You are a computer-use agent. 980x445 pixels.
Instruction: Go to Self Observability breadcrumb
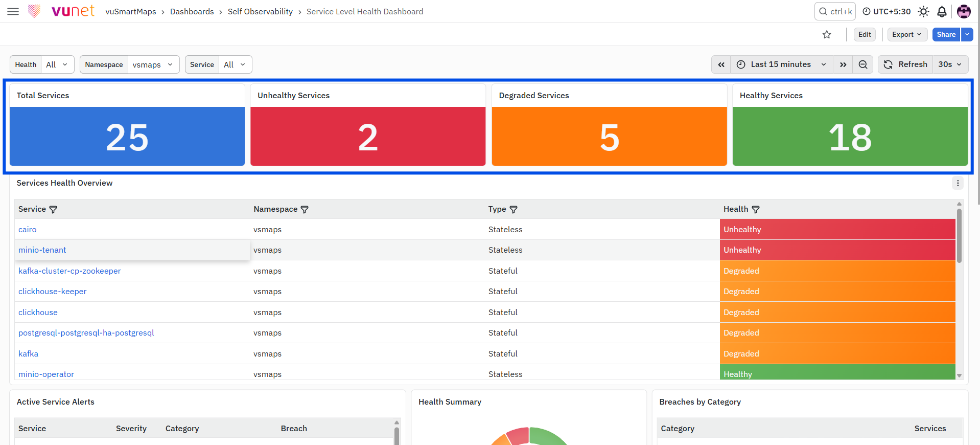[260, 11]
